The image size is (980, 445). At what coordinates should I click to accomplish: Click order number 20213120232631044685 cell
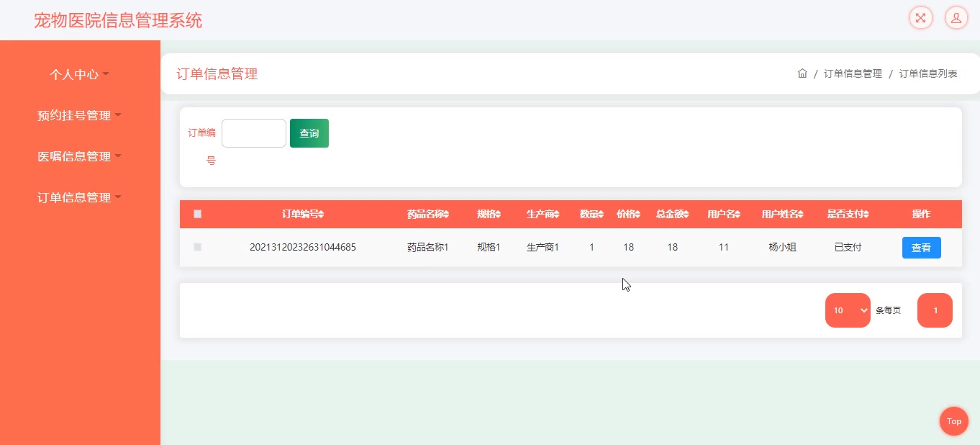tap(303, 247)
